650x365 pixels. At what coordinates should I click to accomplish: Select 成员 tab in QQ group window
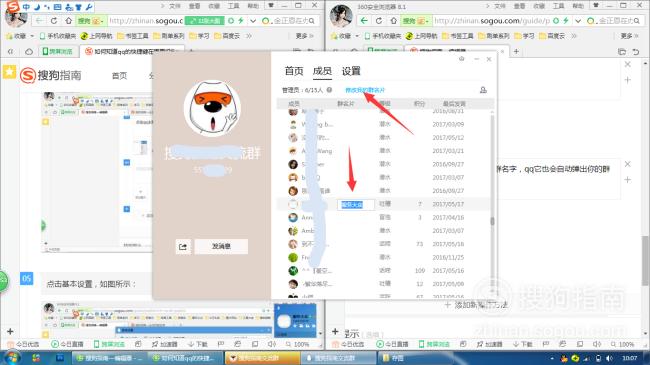[x=322, y=71]
